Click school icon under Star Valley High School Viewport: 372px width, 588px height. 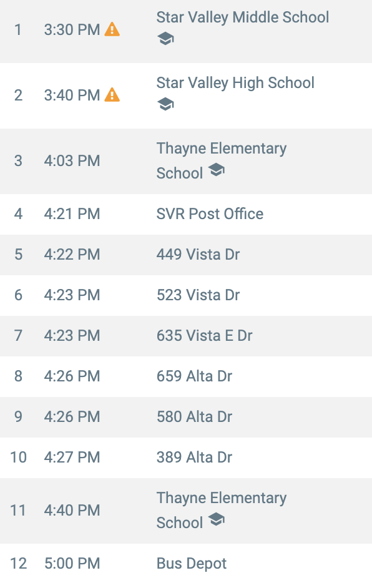(165, 104)
